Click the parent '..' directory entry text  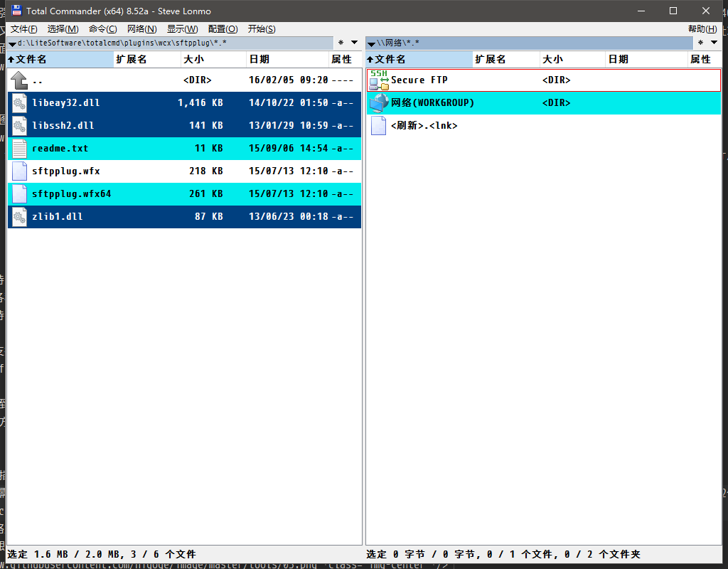(x=38, y=82)
